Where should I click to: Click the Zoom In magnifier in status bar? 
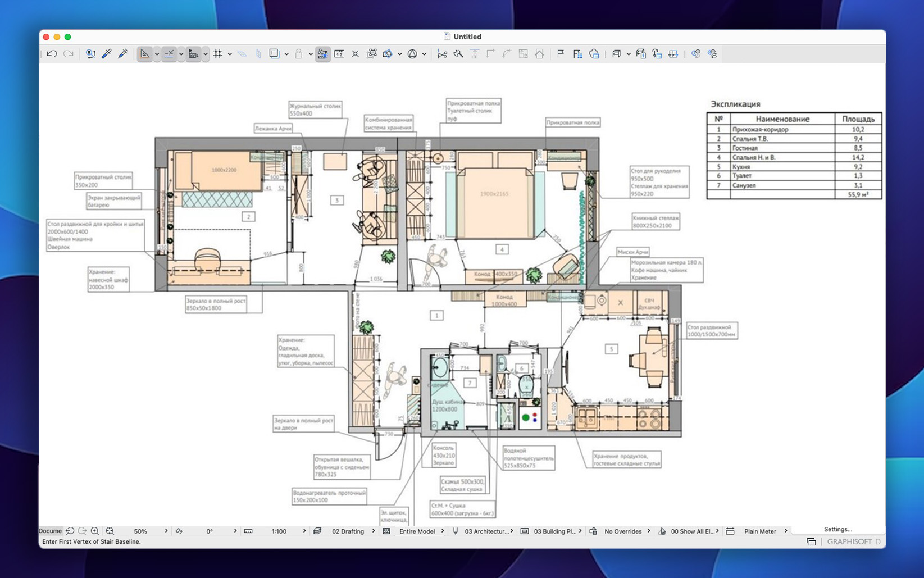95,531
